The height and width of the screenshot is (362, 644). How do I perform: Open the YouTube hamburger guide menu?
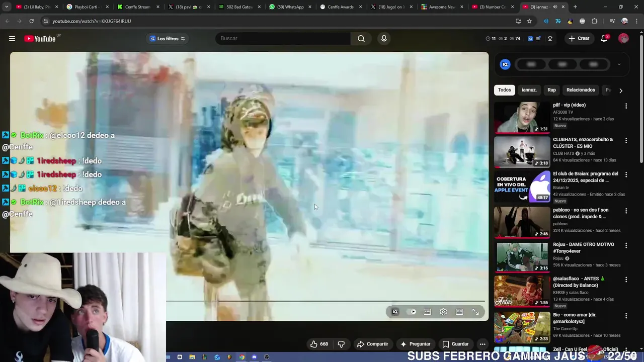tap(12, 39)
